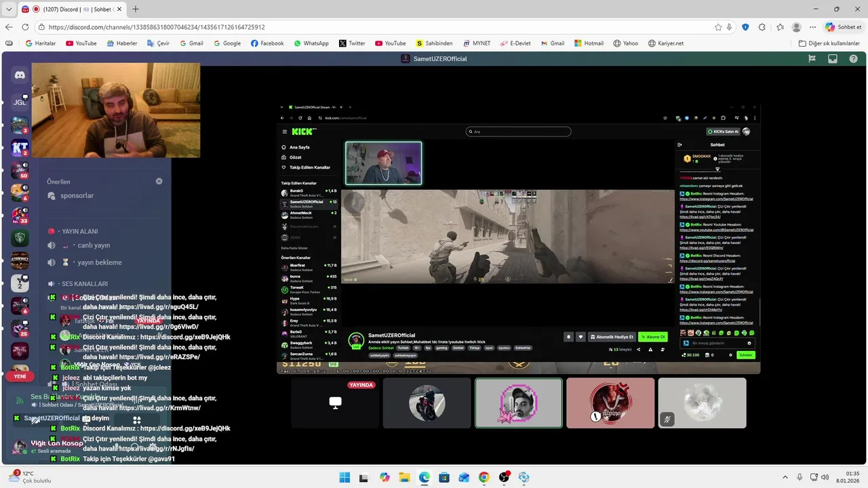Click Ara search field in streamed Kick page
The height and width of the screenshot is (488, 868).
[x=519, y=131]
